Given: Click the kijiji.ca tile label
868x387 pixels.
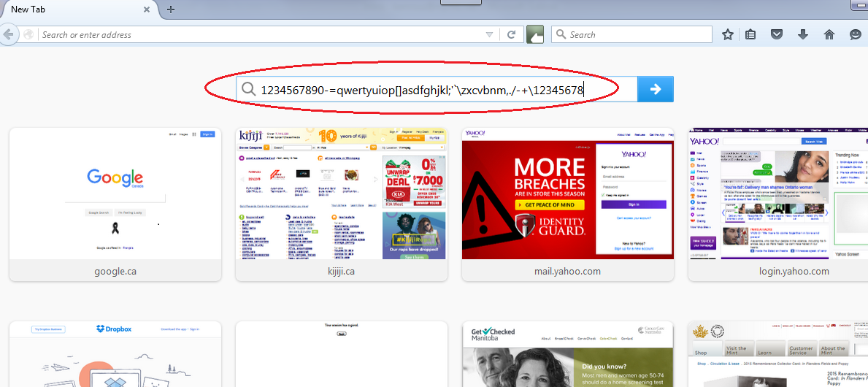Looking at the screenshot, I should (342, 272).
